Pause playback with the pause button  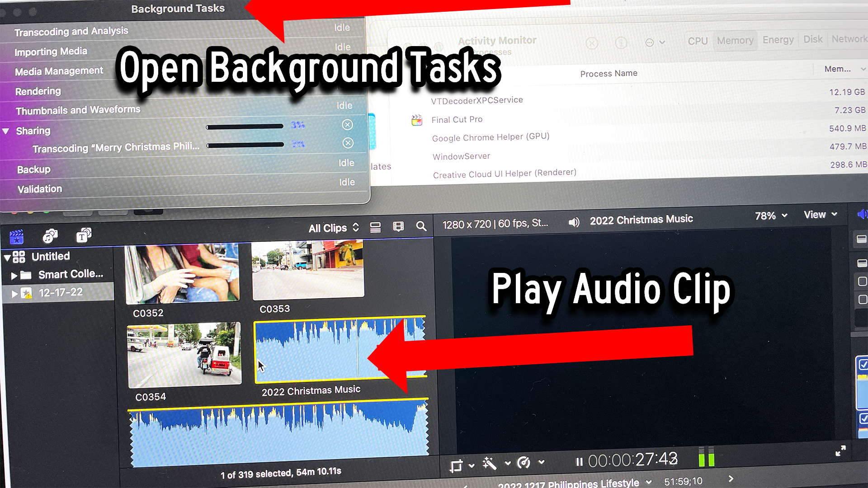pos(579,462)
